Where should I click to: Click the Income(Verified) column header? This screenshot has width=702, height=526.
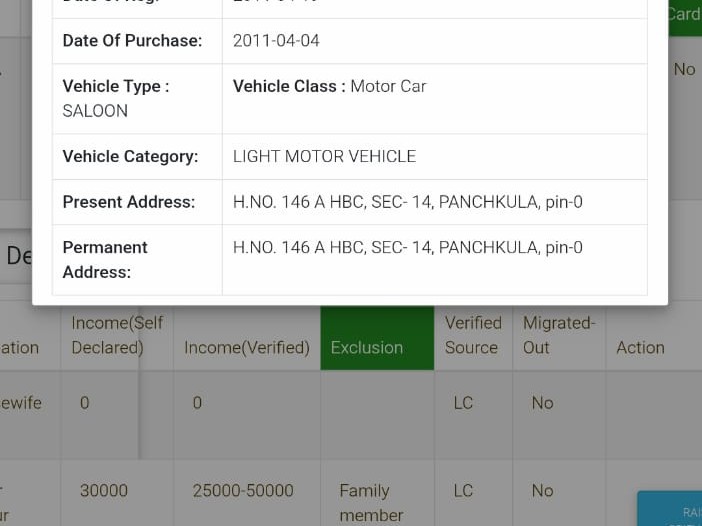(247, 348)
